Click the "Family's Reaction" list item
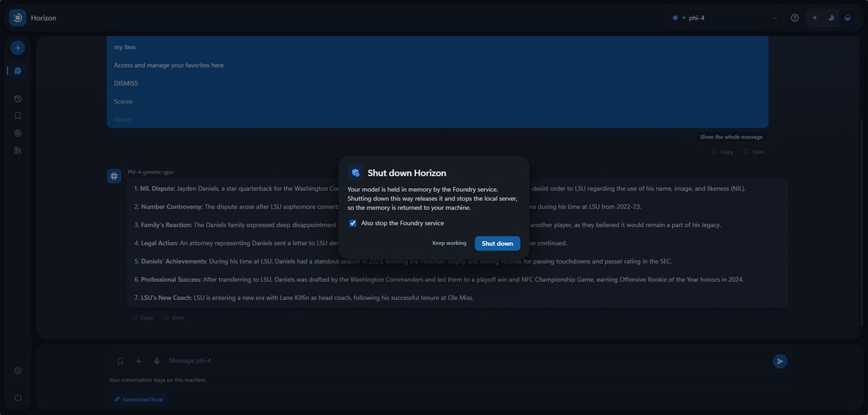Viewport: 868px width, 415px height. [x=428, y=225]
